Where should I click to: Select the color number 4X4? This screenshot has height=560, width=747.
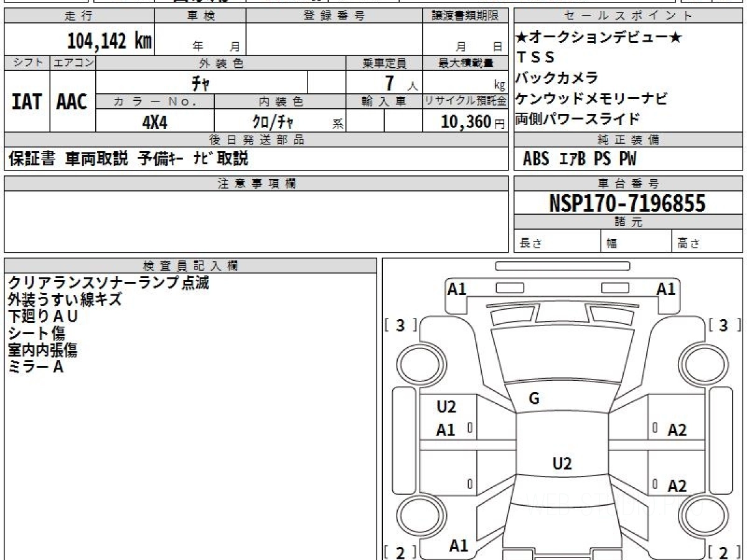point(155,122)
